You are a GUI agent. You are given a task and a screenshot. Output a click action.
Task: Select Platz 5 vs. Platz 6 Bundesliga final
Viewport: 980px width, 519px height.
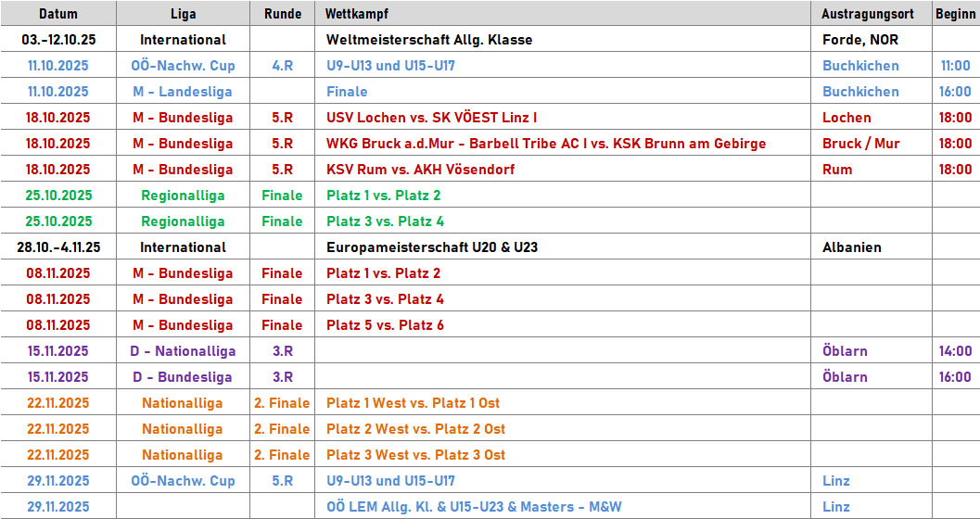pos(385,324)
